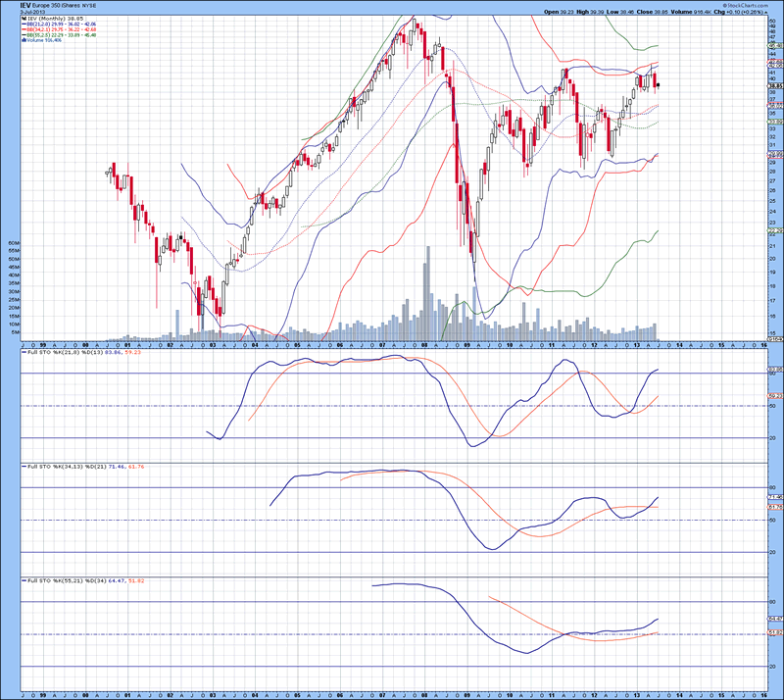This screenshot has width=784, height=700.
Task: Click the black last-price dot on chart
Action: [659, 85]
